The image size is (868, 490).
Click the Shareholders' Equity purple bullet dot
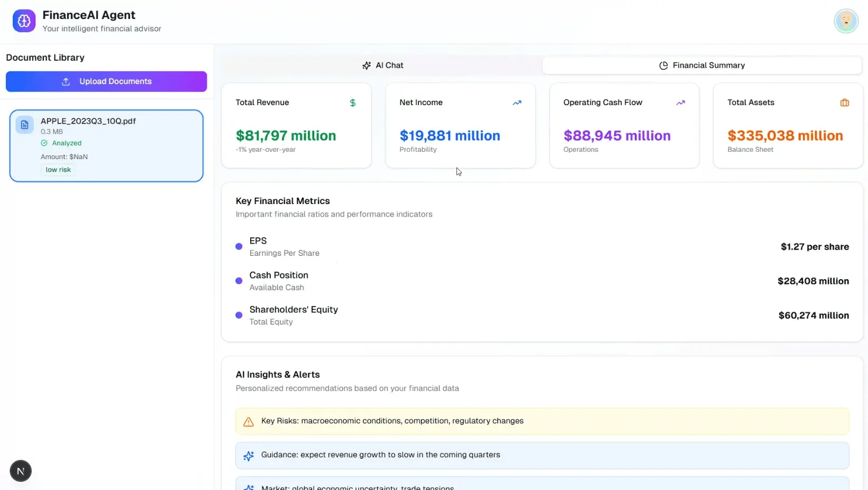click(x=239, y=316)
